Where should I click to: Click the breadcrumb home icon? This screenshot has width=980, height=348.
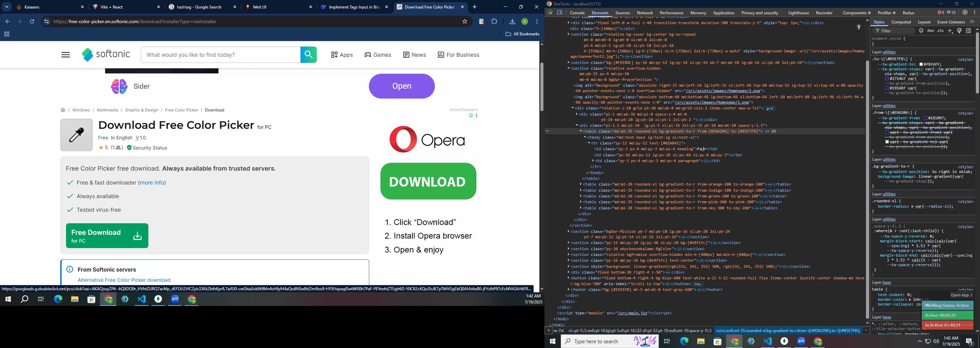click(x=63, y=110)
